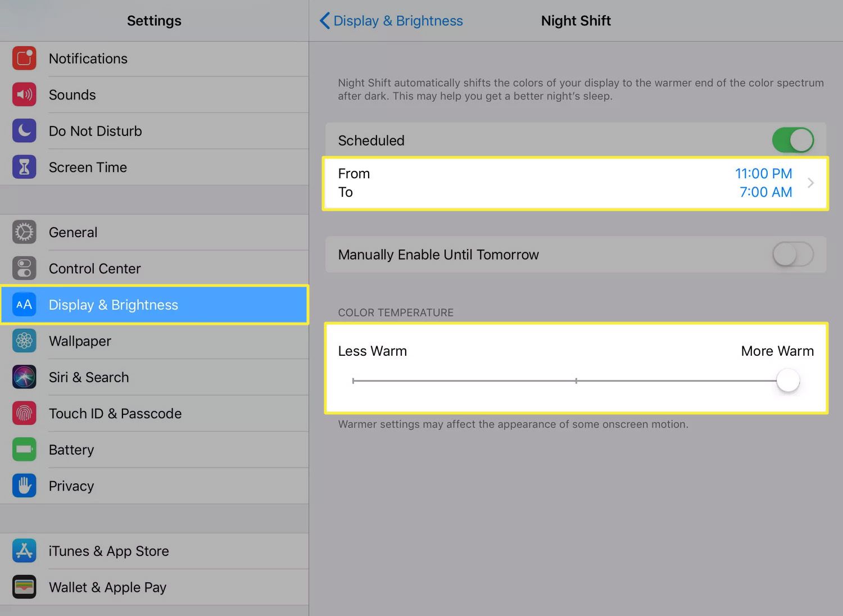The height and width of the screenshot is (616, 843).
Task: Go back using the left chevron arrow
Action: (325, 21)
